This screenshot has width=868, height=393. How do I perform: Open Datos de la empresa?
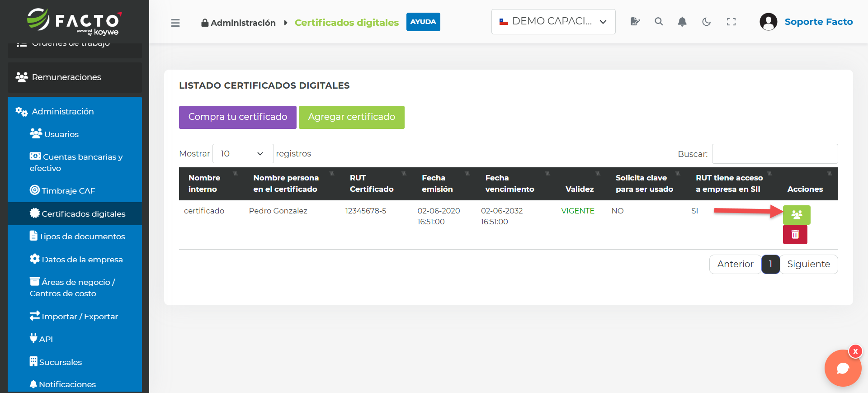tap(75, 260)
